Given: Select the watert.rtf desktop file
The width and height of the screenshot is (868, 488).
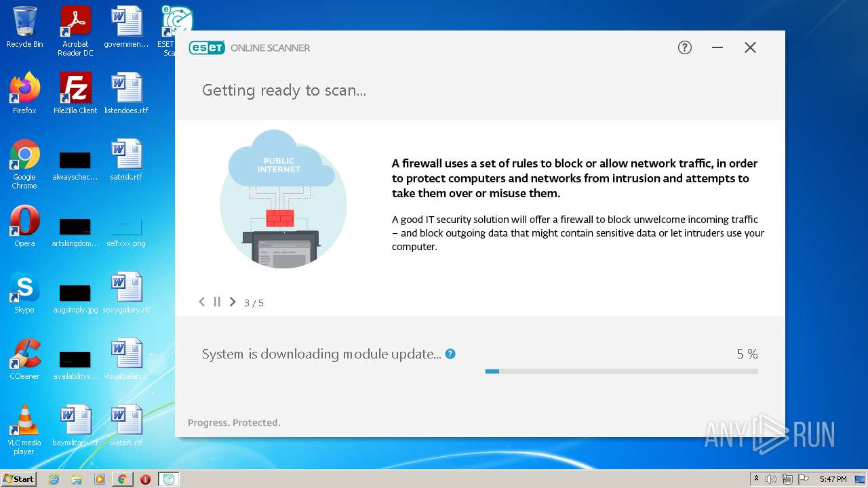Looking at the screenshot, I should [x=126, y=426].
